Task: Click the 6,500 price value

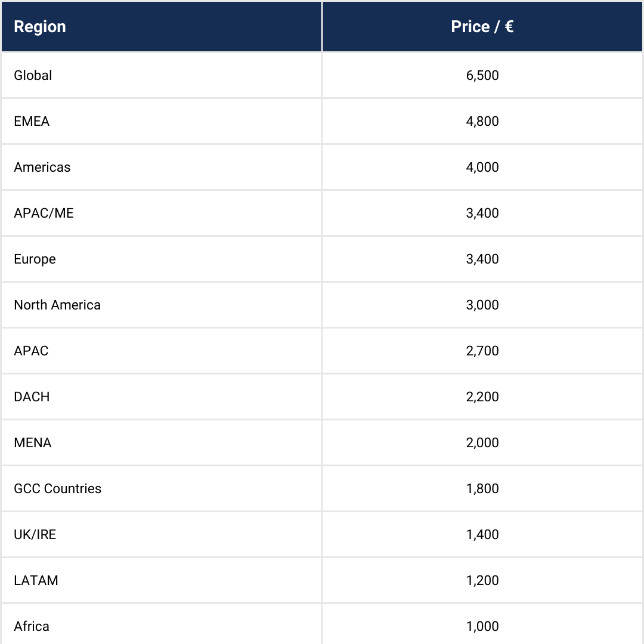Action: coord(482,75)
